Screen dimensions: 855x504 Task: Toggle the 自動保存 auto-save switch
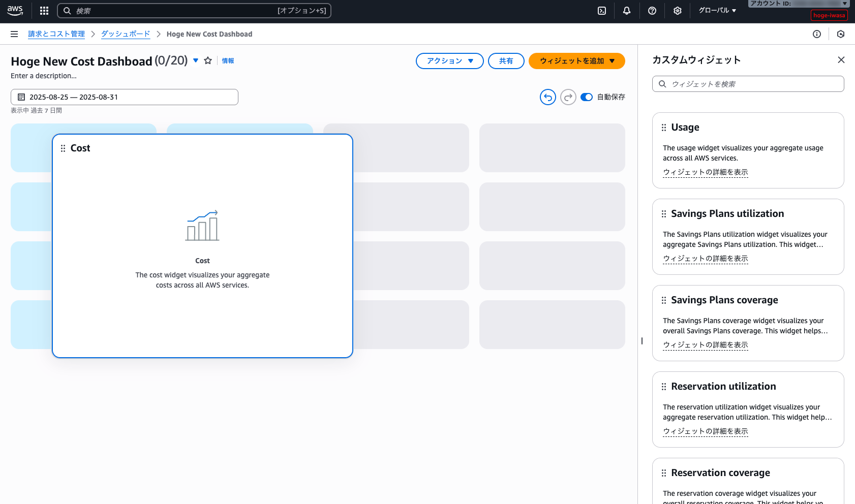pos(587,97)
